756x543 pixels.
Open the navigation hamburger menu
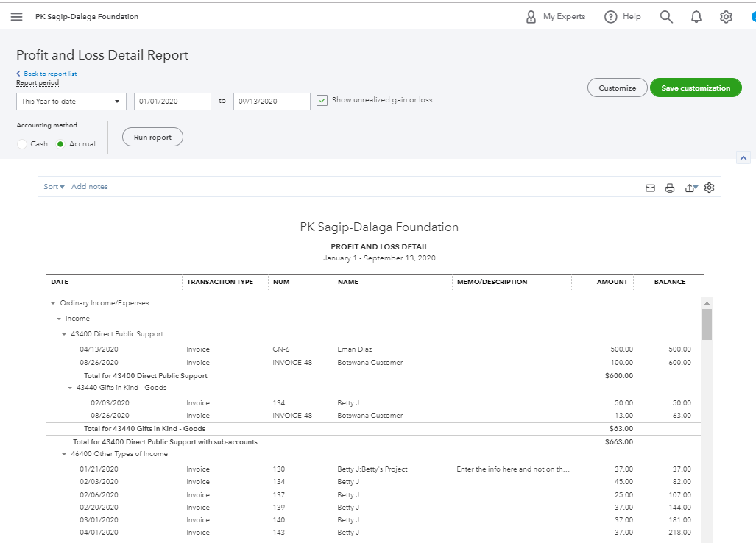click(x=16, y=16)
